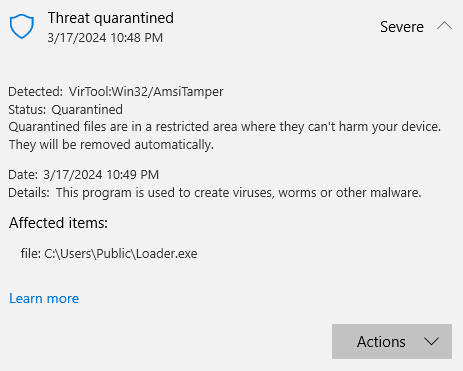Open the Learn more link
Image resolution: width=463 pixels, height=371 pixels.
[44, 298]
